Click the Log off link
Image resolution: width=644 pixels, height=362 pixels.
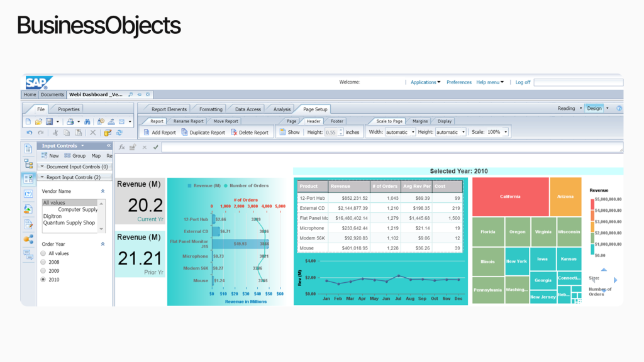click(523, 82)
